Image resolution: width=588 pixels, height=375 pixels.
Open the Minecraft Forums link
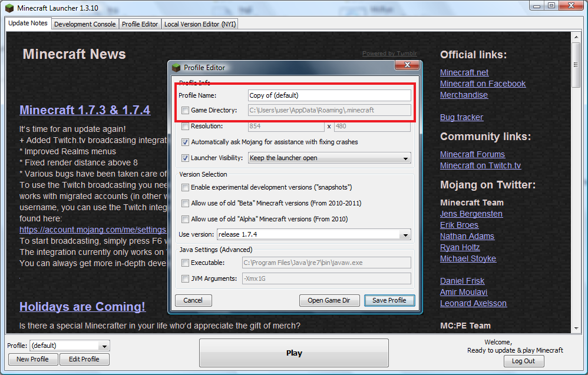pyautogui.click(x=473, y=154)
